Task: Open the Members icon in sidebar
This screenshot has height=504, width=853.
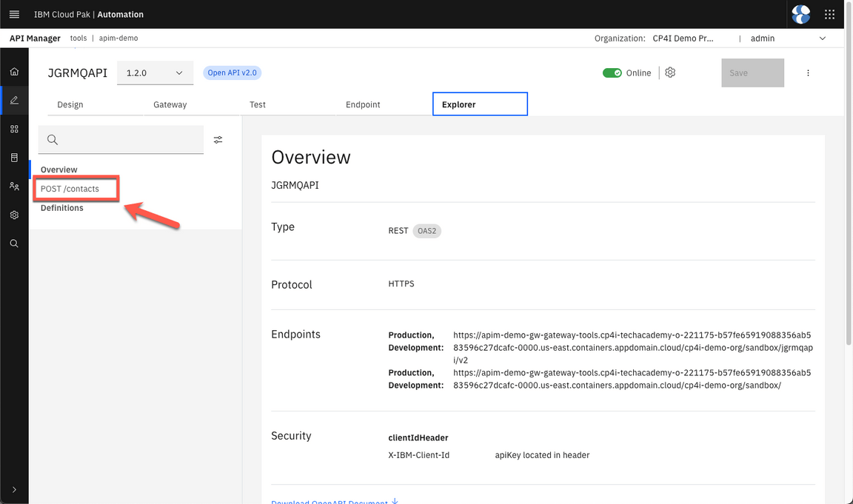Action: (14, 187)
